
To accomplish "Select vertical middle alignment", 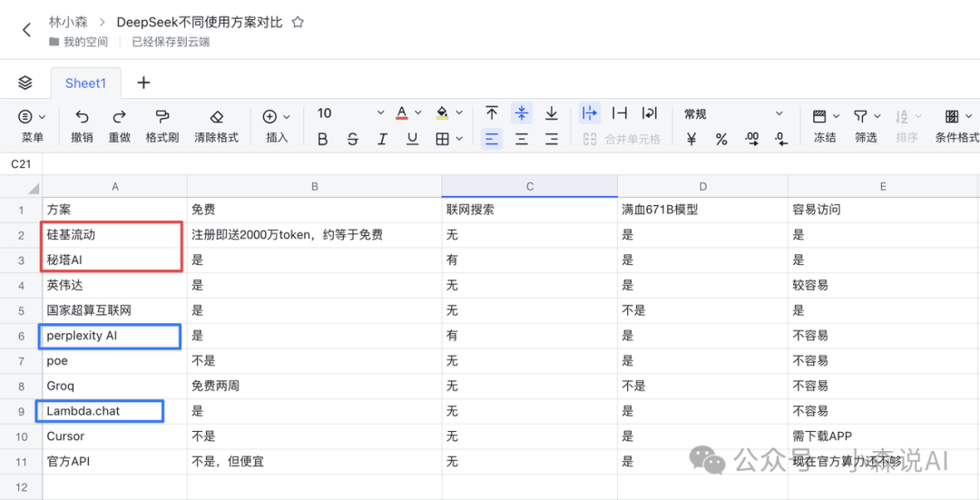I will (x=521, y=113).
